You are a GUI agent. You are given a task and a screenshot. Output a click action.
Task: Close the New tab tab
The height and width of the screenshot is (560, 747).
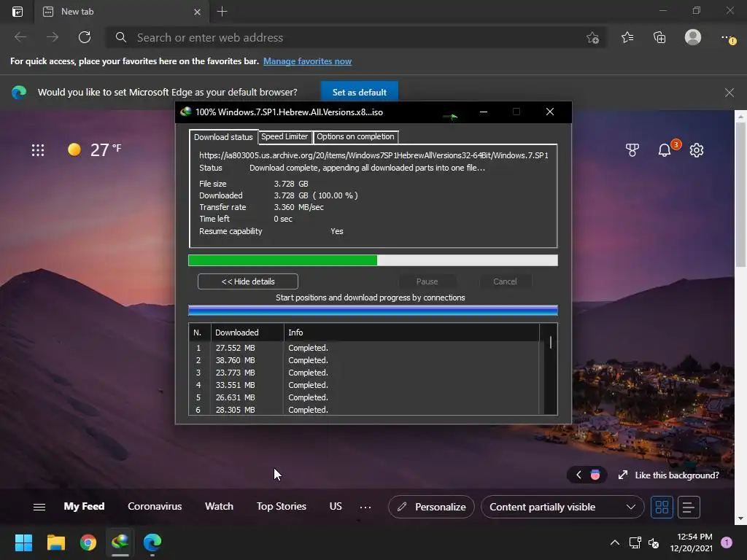[197, 12]
